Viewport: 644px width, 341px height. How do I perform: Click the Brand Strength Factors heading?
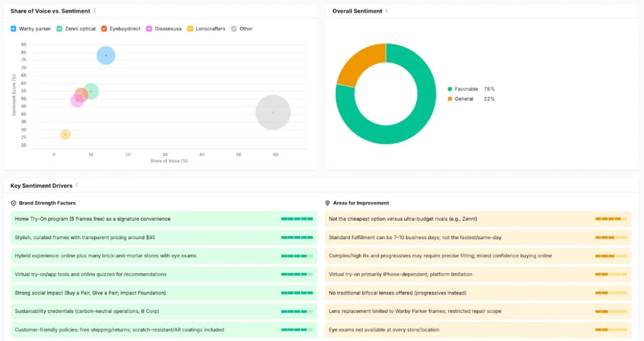coord(47,203)
